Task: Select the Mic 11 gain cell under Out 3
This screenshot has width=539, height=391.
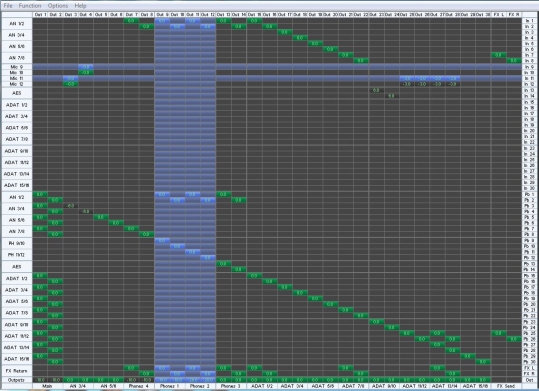Action: (70, 78)
